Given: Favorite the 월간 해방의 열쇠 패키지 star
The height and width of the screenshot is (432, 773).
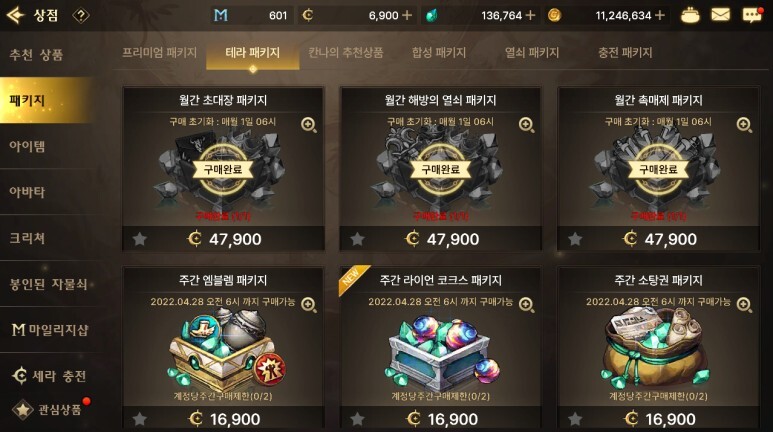Looking at the screenshot, I should pos(357,239).
